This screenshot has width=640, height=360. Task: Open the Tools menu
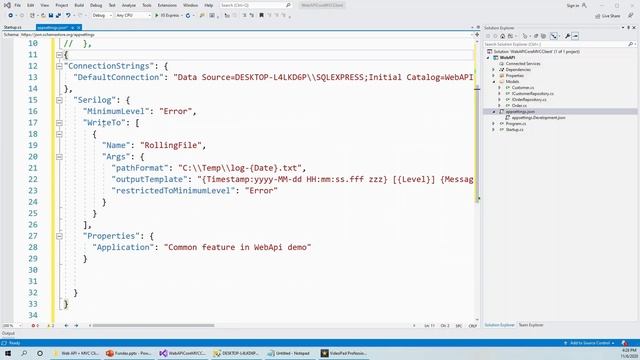tap(147, 5)
